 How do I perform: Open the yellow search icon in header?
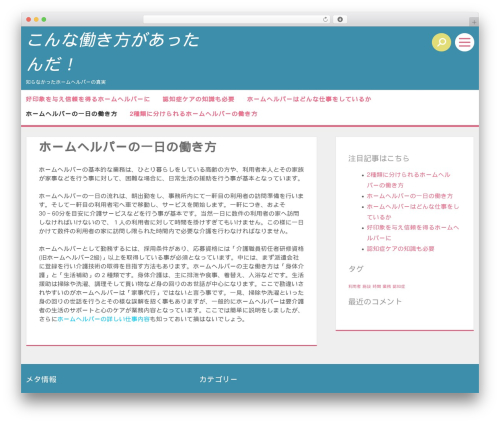[441, 42]
